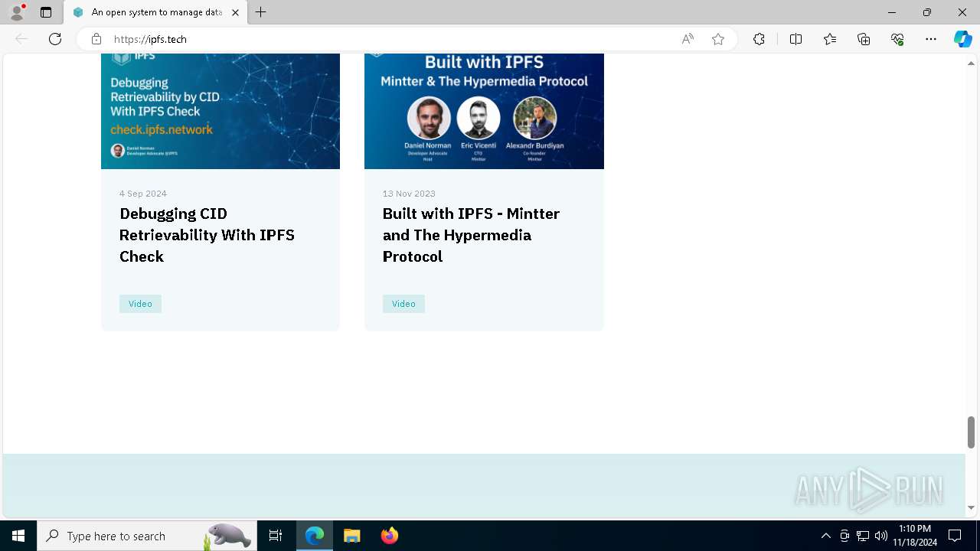Open Collections panel
Screen dimensions: 980x551
coord(864,39)
